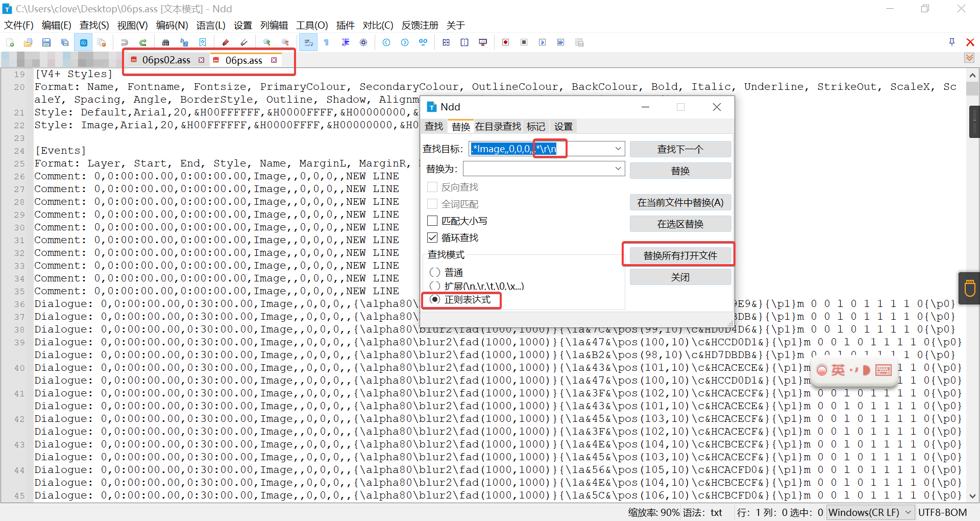Open find via binoculars toolbar icon
Screen dimensions: 980x521
point(165,42)
